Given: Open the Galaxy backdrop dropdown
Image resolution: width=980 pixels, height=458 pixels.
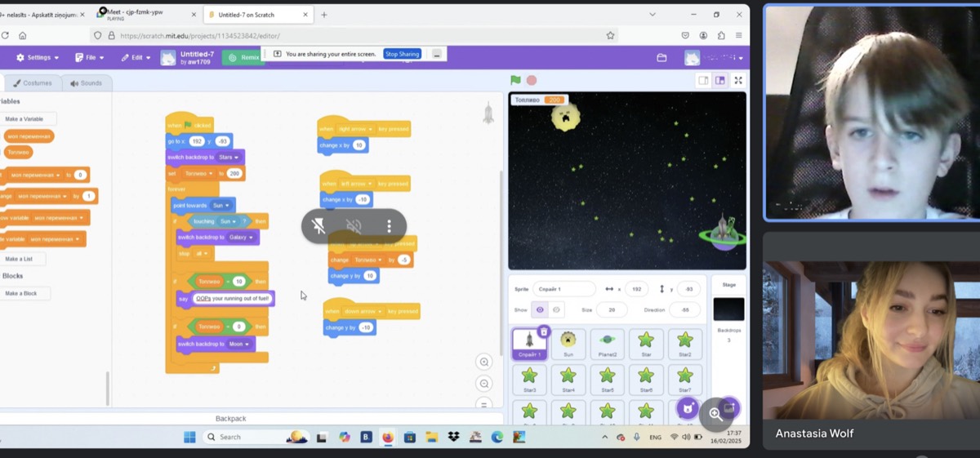Looking at the screenshot, I should 242,237.
